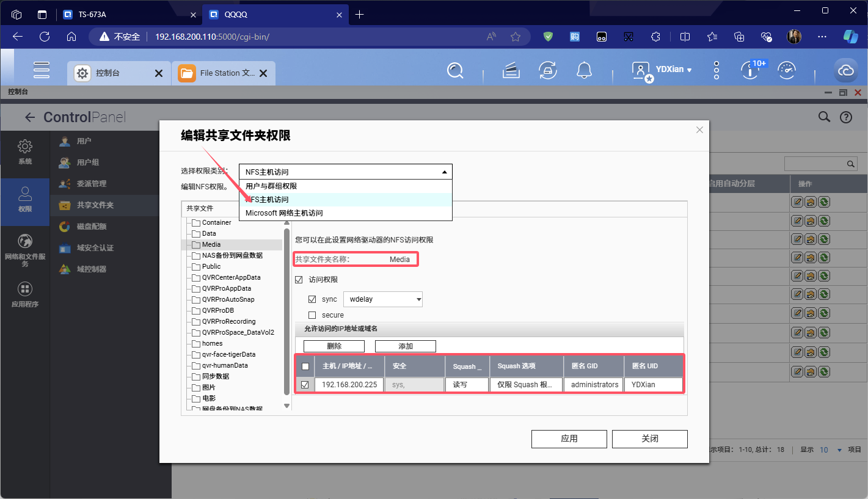Open Edge Copilot icon

pyautogui.click(x=850, y=37)
